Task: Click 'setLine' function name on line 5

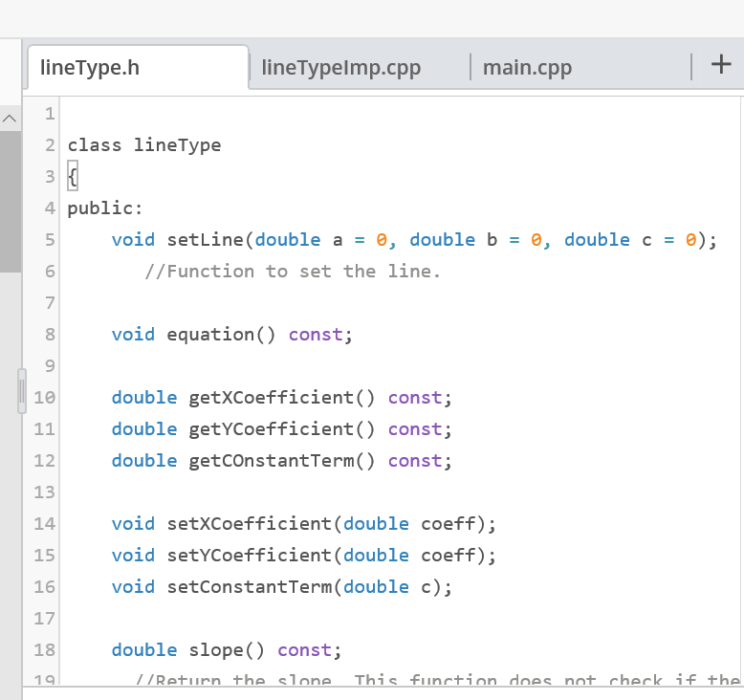Action: [205, 240]
